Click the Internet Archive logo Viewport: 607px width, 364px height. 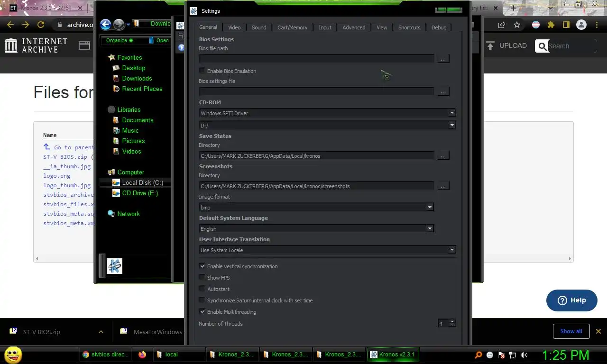[x=36, y=45]
